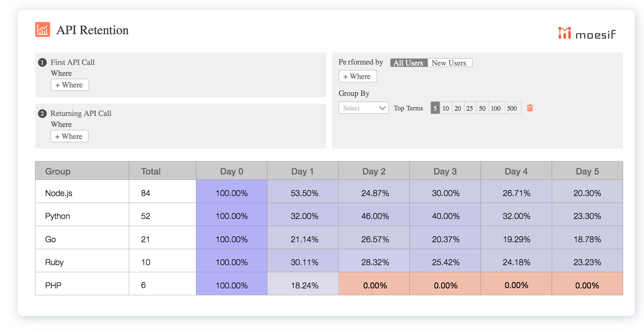
Task: Set Top Terms to 5
Action: point(435,108)
